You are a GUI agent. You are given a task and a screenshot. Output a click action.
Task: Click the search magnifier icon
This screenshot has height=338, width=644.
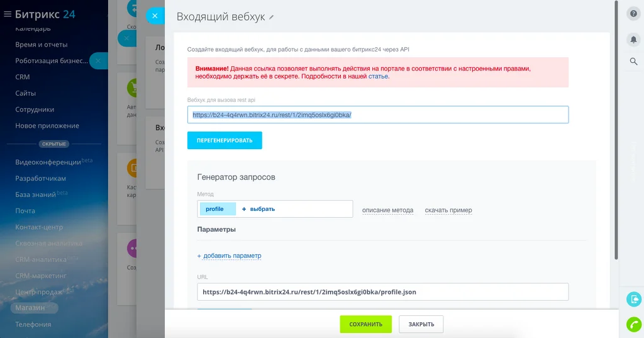point(634,61)
